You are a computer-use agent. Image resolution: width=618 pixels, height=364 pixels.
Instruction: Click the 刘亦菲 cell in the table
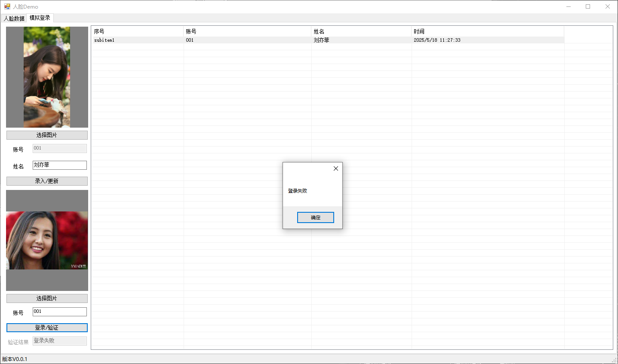coord(321,40)
